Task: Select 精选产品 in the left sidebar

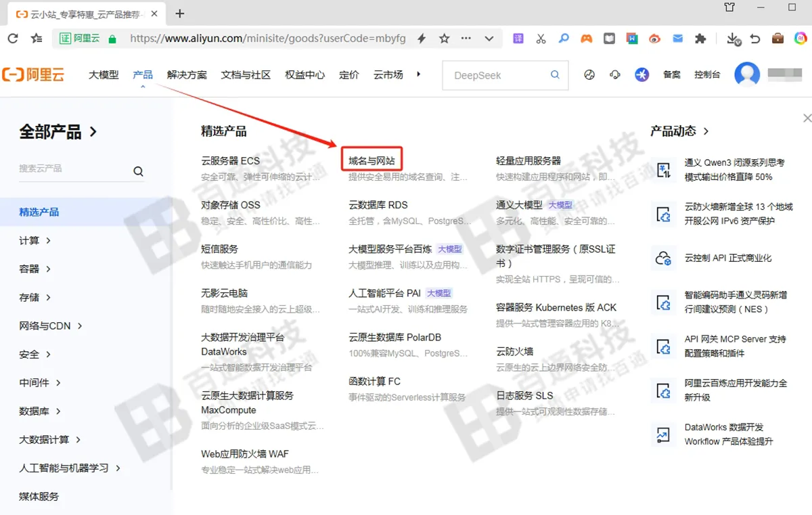Action: point(39,212)
